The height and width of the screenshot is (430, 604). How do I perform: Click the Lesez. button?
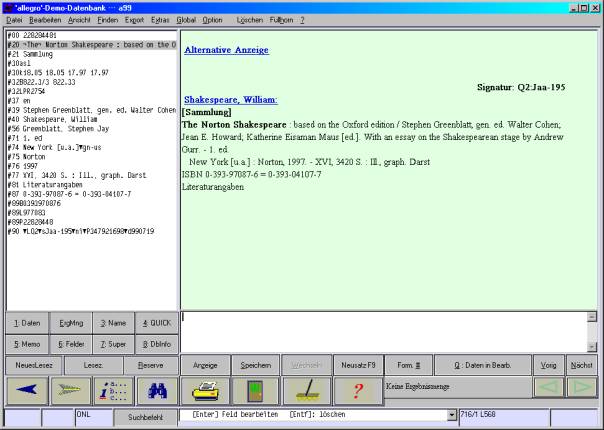tap(93, 365)
